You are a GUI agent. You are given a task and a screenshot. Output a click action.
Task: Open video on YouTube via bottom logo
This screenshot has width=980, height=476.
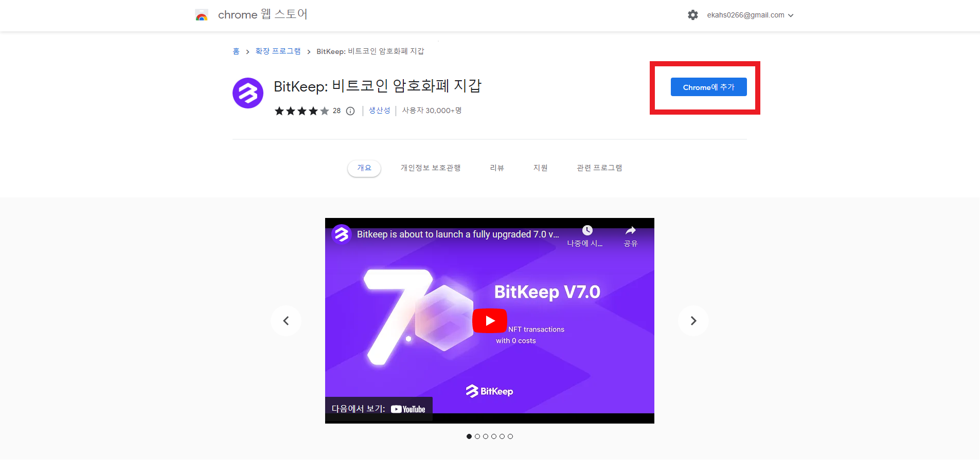(408, 409)
